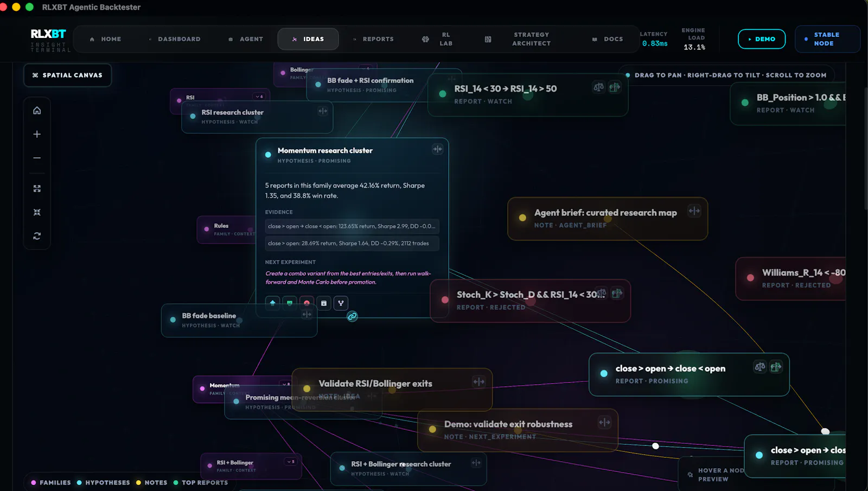Click the link chain icon below Momentum card
Image resolution: width=868 pixels, height=491 pixels.
352,316
